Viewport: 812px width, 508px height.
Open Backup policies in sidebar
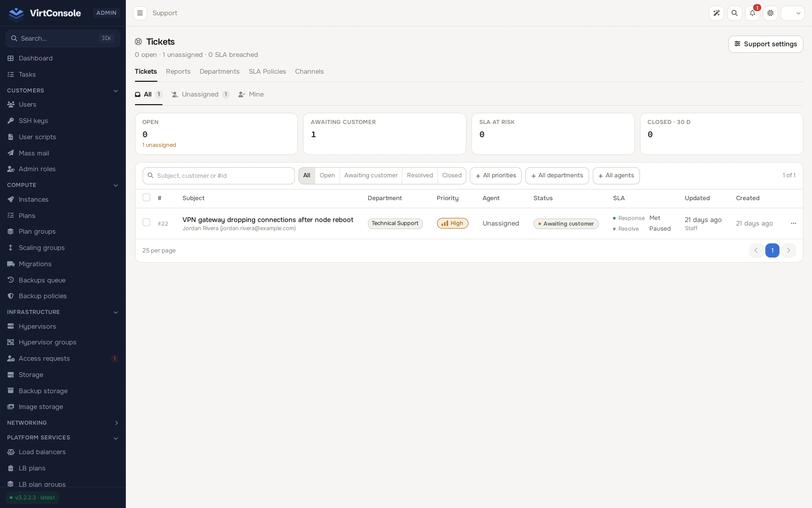click(x=63, y=296)
